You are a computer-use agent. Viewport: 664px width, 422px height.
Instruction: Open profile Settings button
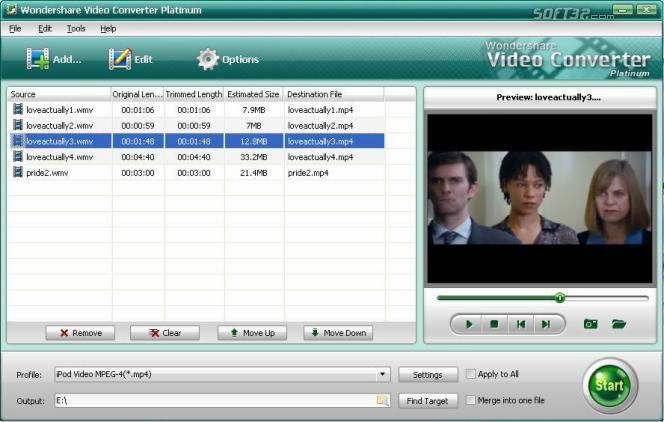[428, 375]
